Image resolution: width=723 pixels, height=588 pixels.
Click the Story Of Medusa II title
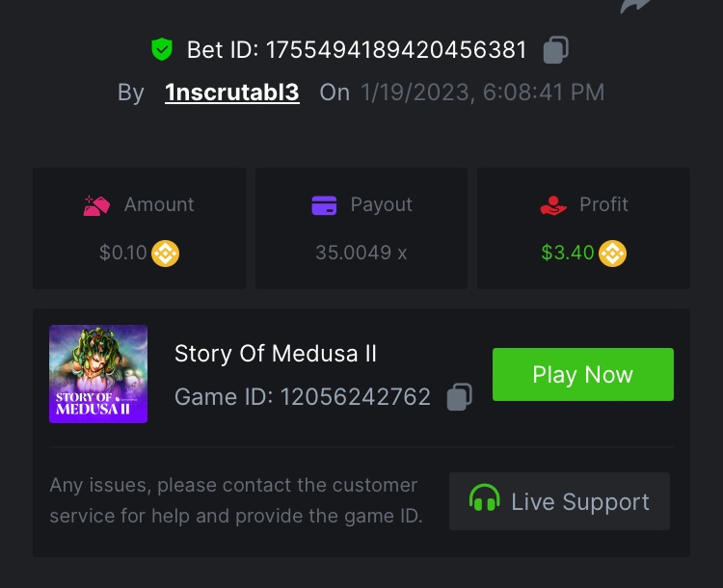pyautogui.click(x=276, y=354)
